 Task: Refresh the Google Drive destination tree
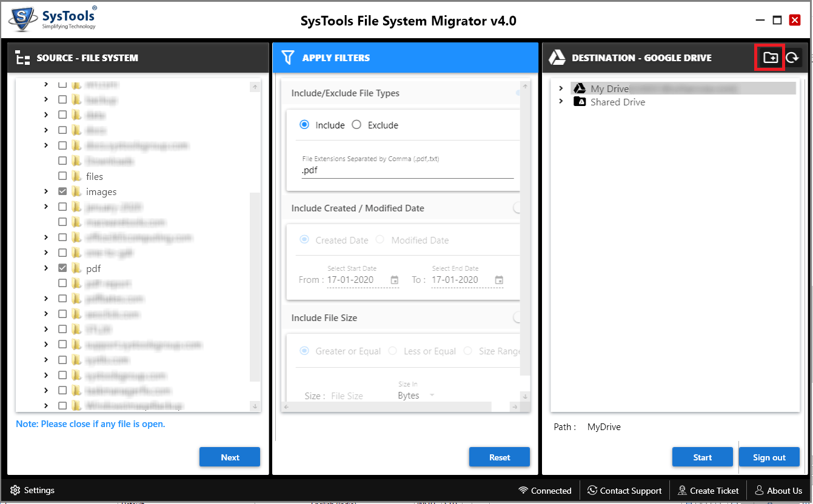[792, 58]
